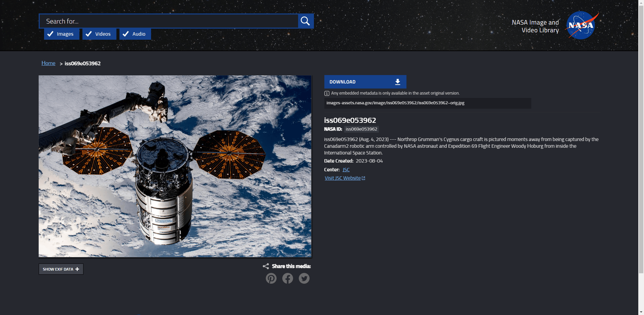Toggle the Audio filter off

coord(135,34)
